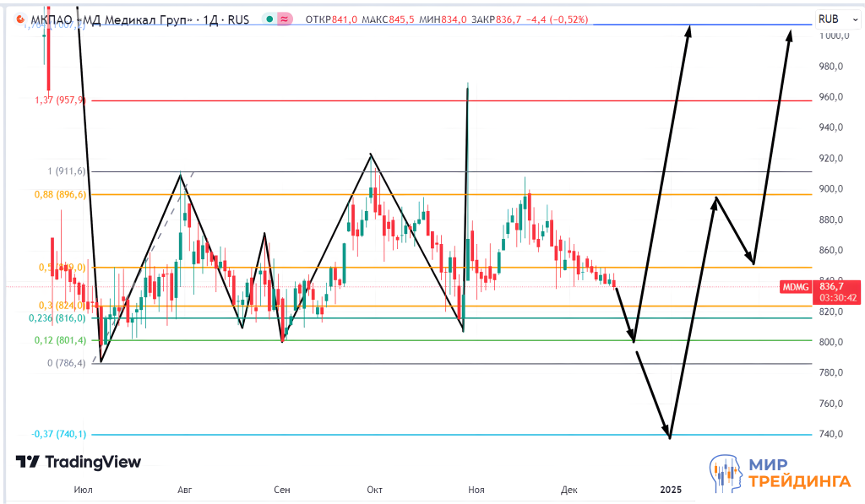Click the TradingView logo
865x504 pixels.
pos(79,462)
